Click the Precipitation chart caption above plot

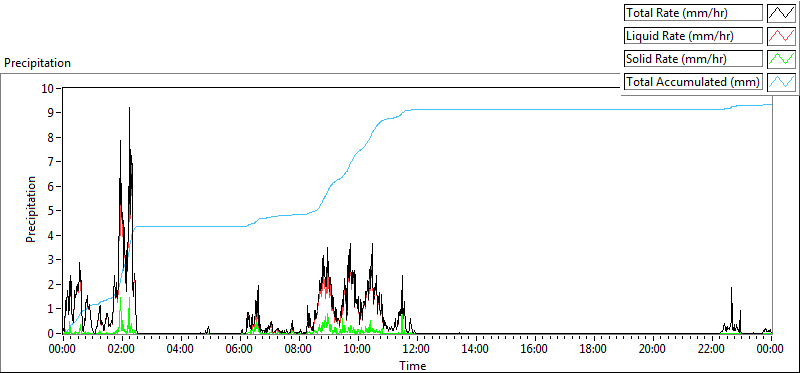[x=37, y=63]
